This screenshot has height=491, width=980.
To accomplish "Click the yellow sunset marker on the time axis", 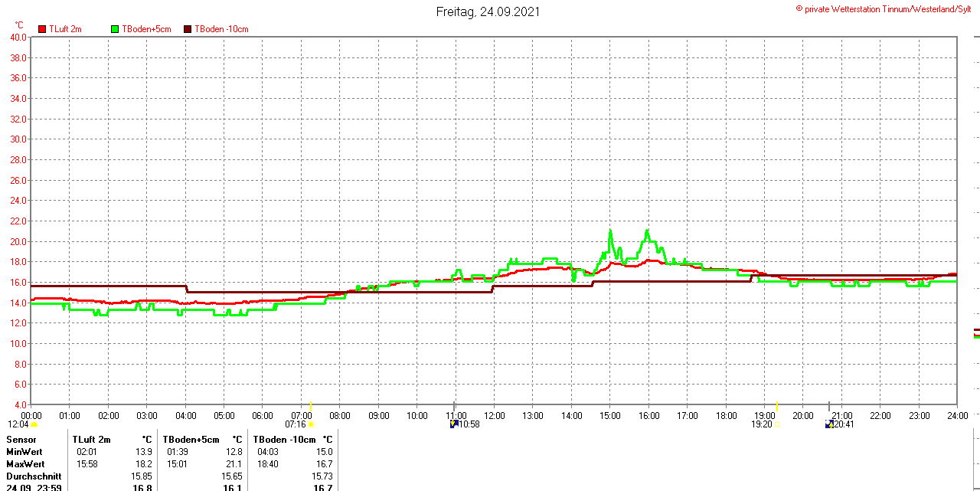I will [x=776, y=406].
